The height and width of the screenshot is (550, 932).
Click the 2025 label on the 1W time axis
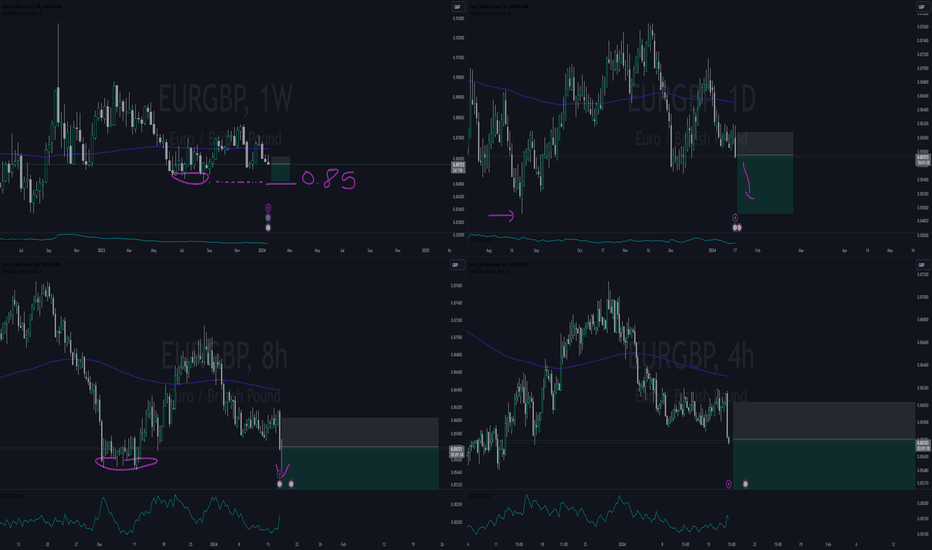426,250
